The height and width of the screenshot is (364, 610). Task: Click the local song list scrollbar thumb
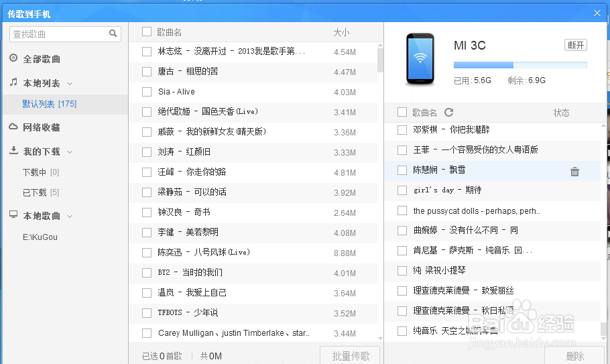(x=380, y=60)
